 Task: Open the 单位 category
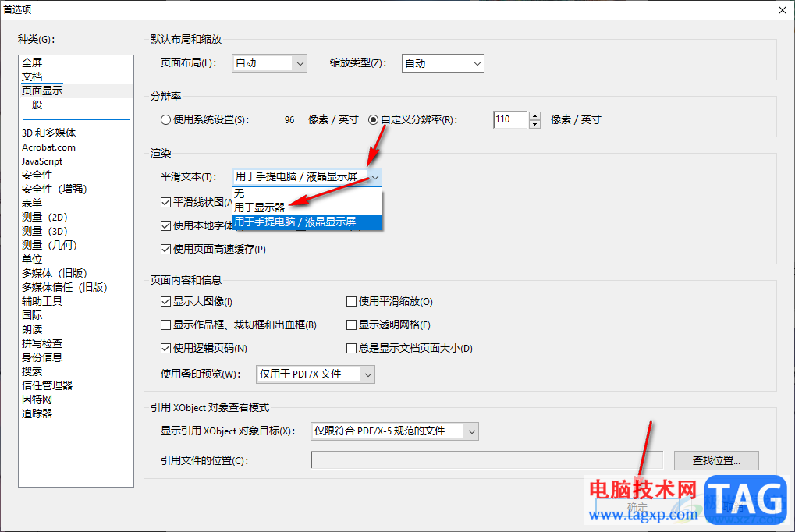tap(32, 259)
